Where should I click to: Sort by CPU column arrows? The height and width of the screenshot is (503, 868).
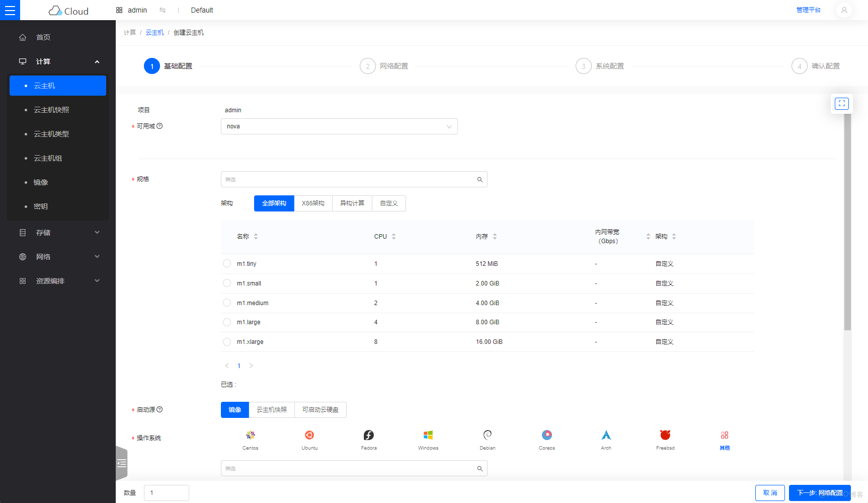393,237
